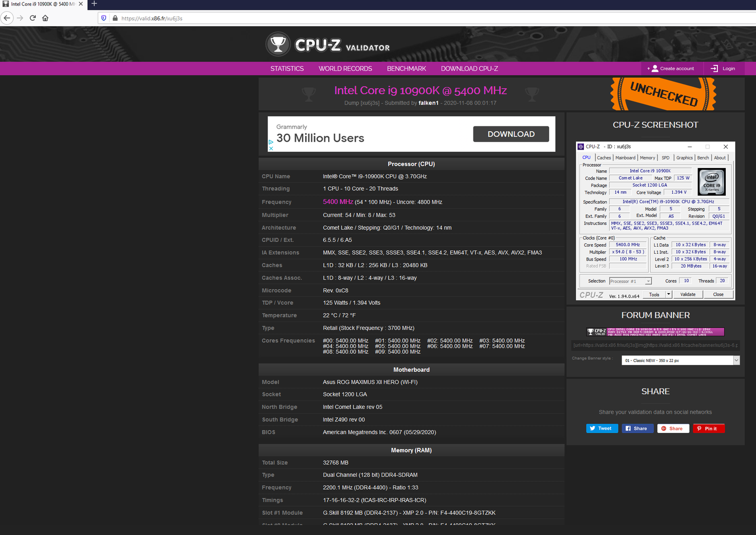Viewport: 756px width, 535px height.
Task: Click the 5400 MHz frequency value
Action: 338,202
